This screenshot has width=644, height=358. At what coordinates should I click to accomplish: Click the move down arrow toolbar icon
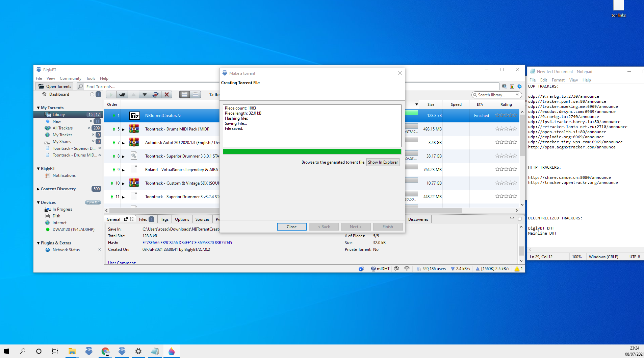tap(145, 95)
